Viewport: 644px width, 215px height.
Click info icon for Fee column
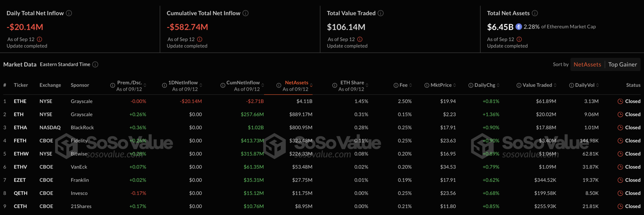pos(396,85)
